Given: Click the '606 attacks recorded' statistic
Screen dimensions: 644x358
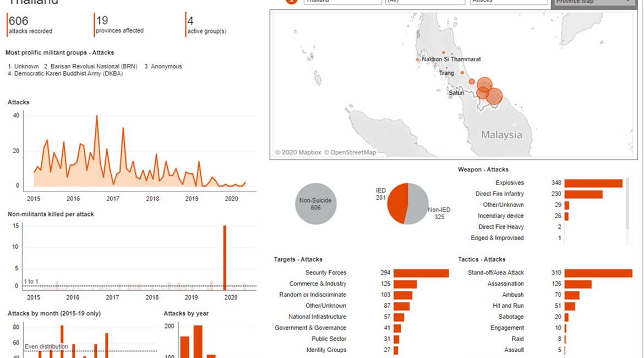Looking at the screenshot, I should (x=30, y=25).
